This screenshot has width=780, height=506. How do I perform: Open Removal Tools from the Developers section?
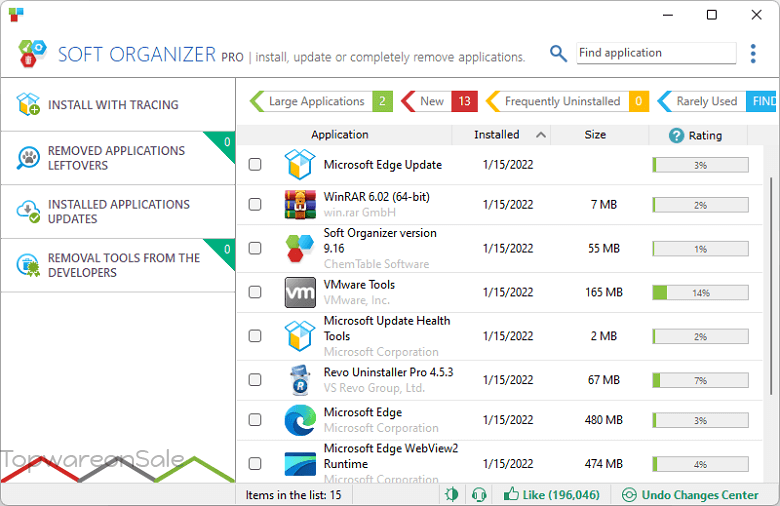point(118,265)
